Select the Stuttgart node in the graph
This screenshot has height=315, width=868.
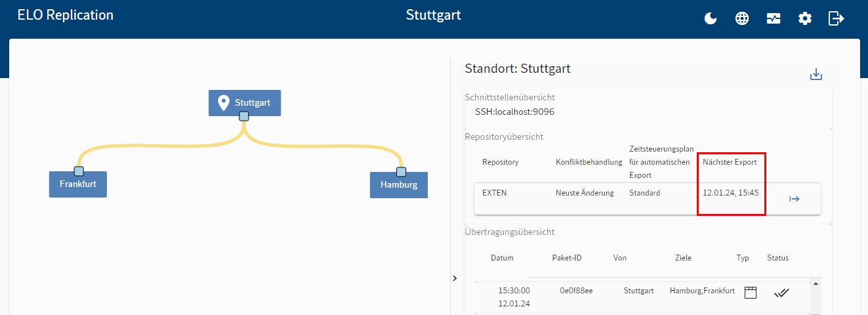point(245,103)
